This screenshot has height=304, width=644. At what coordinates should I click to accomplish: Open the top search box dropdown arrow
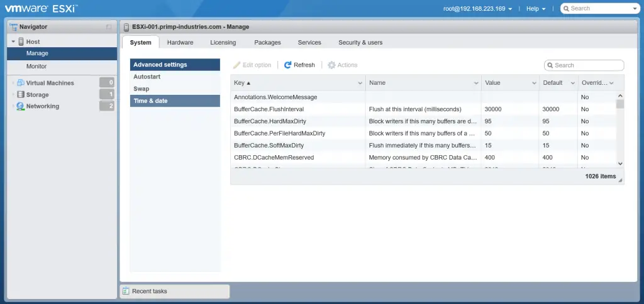635,9
